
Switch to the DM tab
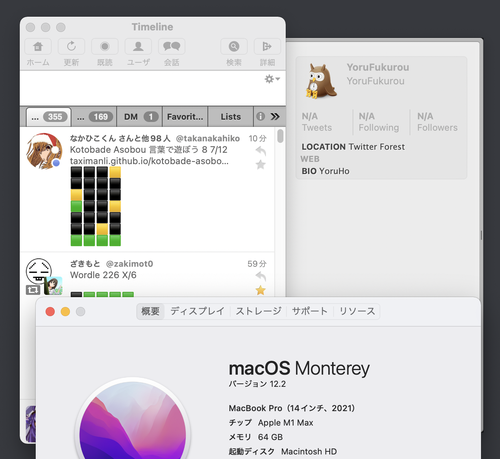point(140,117)
